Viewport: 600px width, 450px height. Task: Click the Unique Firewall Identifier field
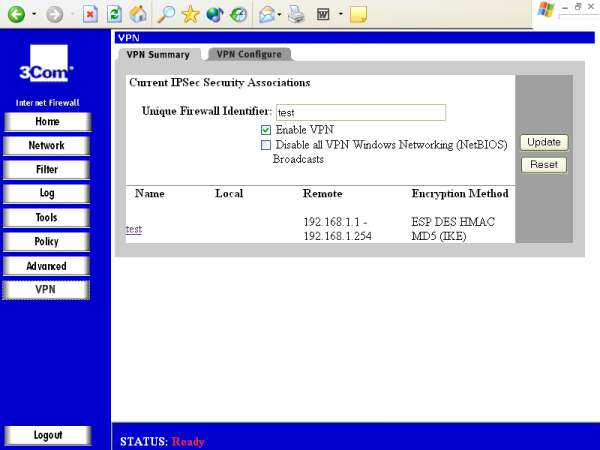pos(361,112)
